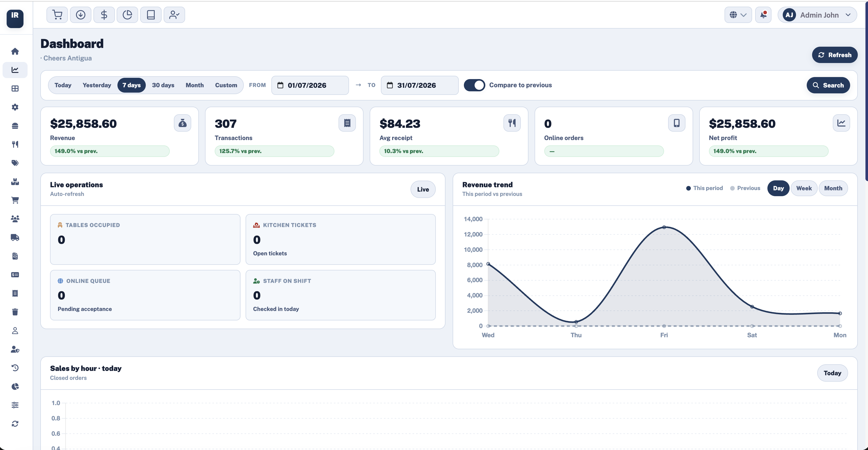Click the Live button in Live operations
Image resolution: width=868 pixels, height=450 pixels.
point(423,189)
